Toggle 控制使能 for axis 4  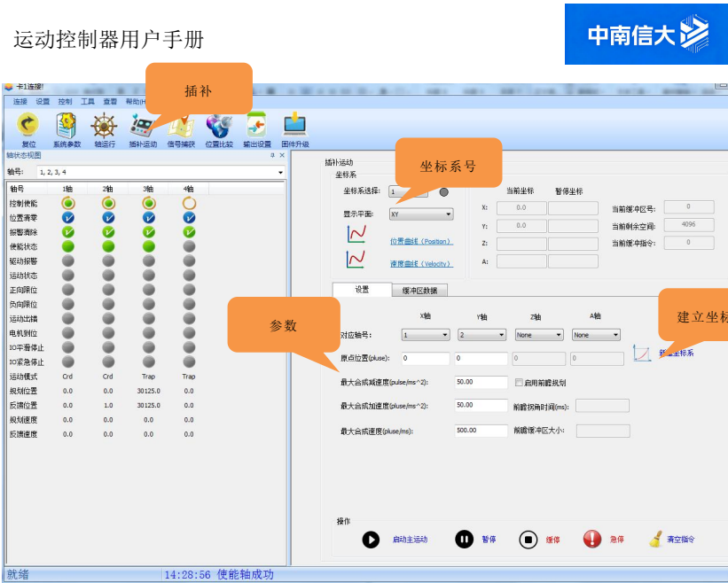pyautogui.click(x=189, y=203)
